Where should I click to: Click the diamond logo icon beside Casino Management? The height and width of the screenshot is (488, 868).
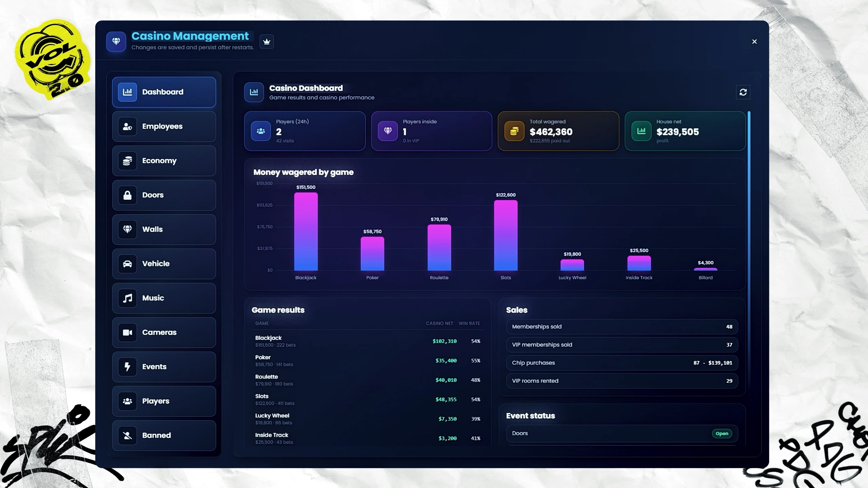pyautogui.click(x=116, y=41)
